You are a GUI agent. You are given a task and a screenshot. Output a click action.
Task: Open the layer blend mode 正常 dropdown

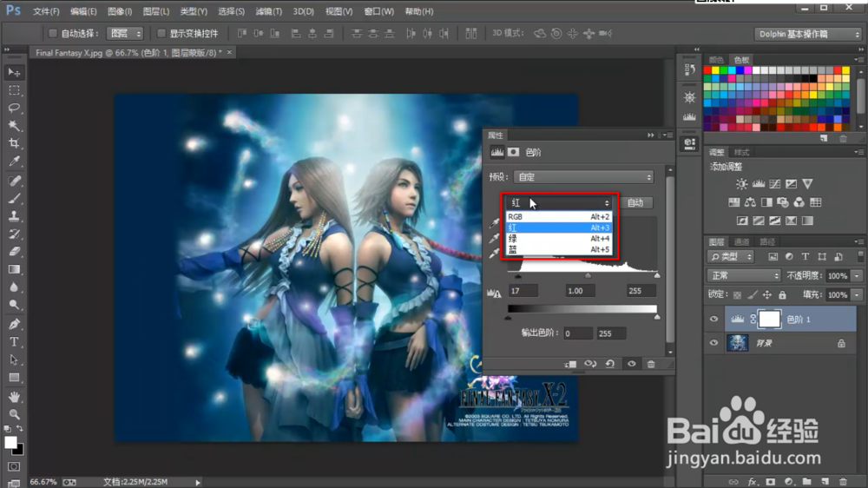[744, 276]
